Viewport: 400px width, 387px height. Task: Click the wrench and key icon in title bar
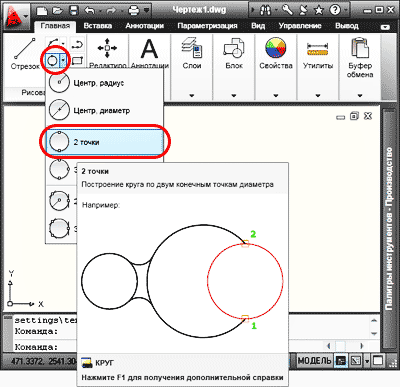(x=287, y=10)
